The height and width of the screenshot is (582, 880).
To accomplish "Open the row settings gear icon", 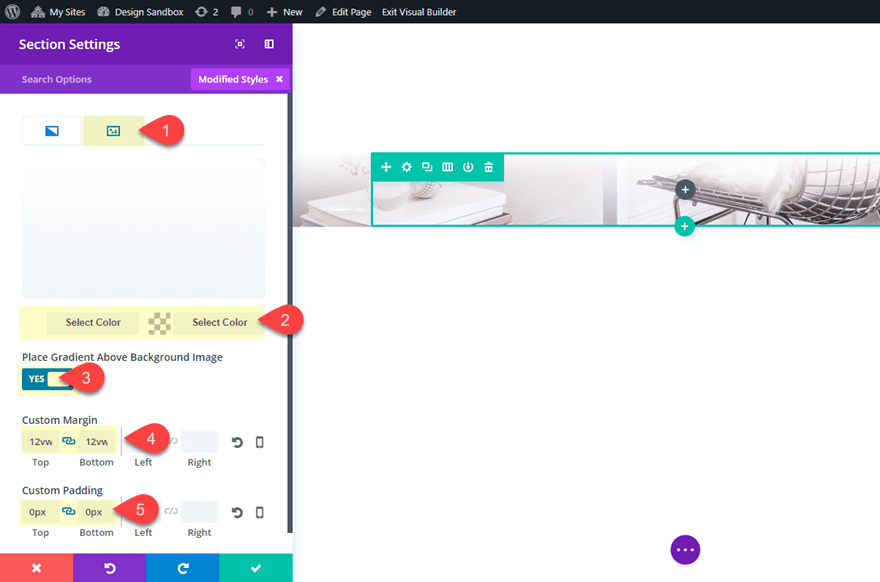I will pyautogui.click(x=406, y=167).
